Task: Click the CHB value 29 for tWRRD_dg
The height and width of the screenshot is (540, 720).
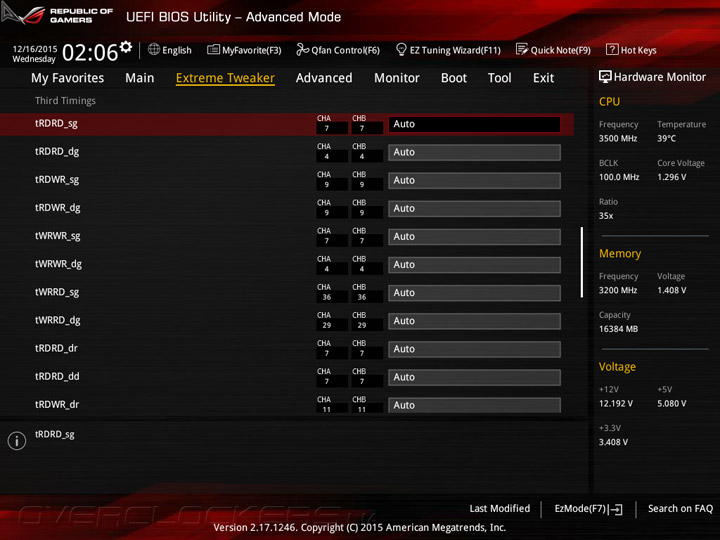Action: (362, 325)
